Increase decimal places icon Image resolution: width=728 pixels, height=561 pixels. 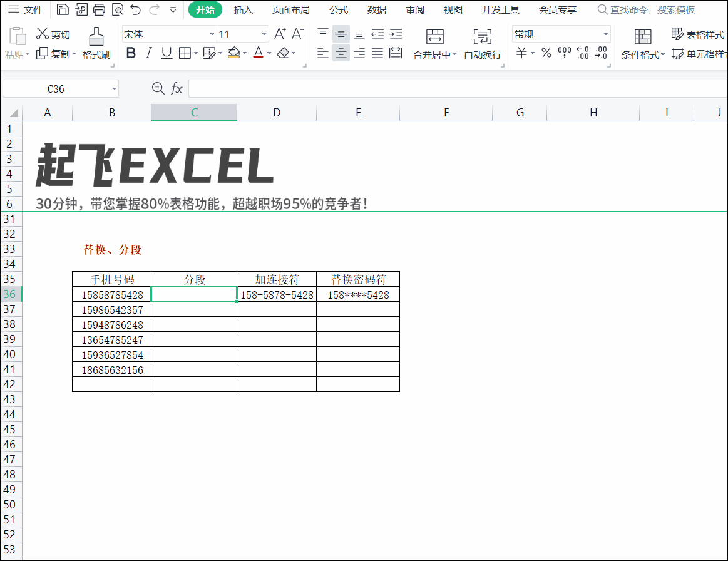click(583, 53)
